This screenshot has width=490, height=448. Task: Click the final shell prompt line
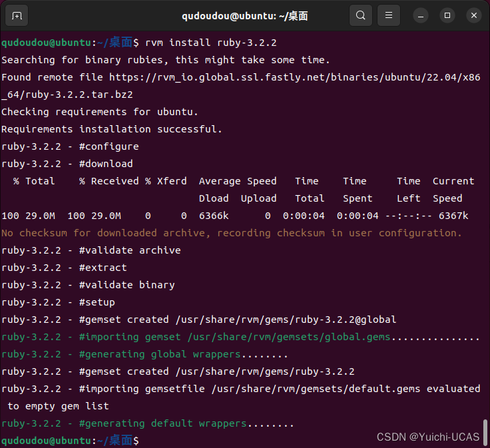(x=70, y=441)
